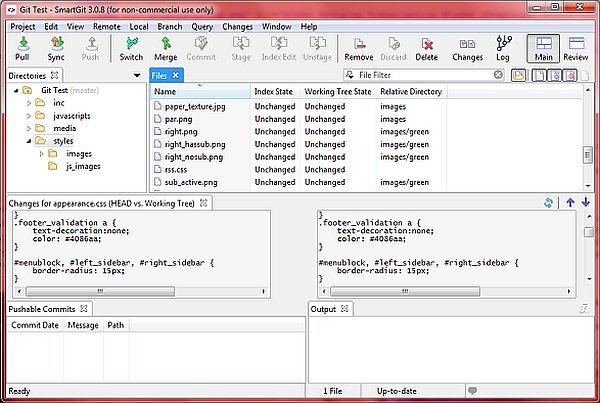Open the Branch menu
Viewport: 600px width, 403px height.
(x=170, y=26)
